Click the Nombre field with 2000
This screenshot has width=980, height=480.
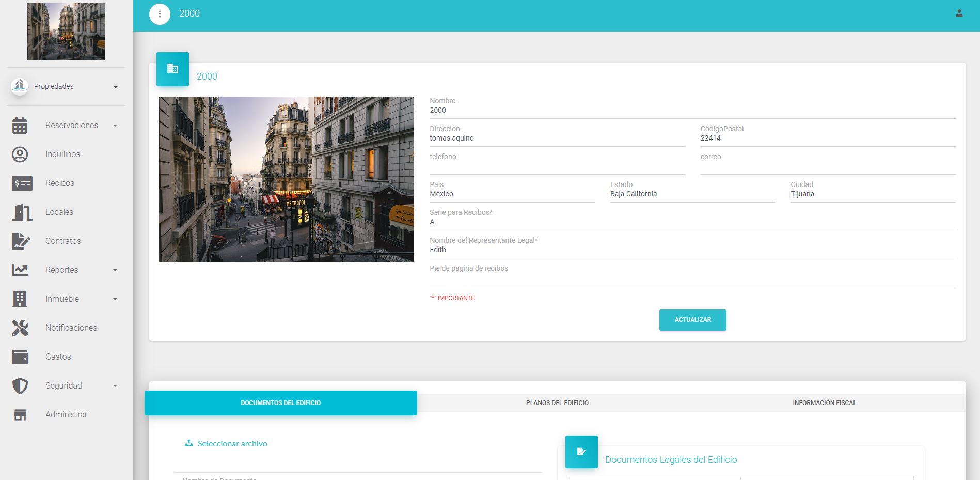[692, 110]
